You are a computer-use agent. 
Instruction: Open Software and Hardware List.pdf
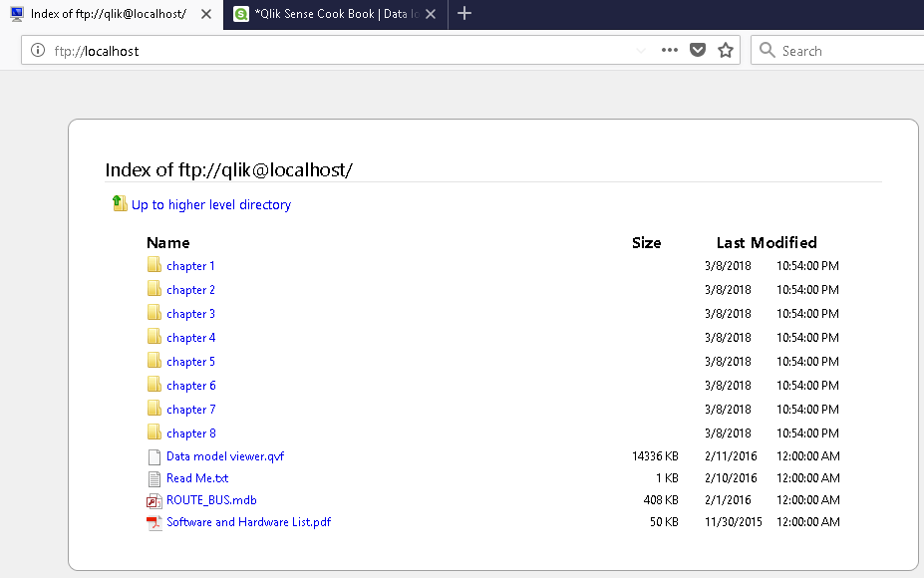point(248,522)
